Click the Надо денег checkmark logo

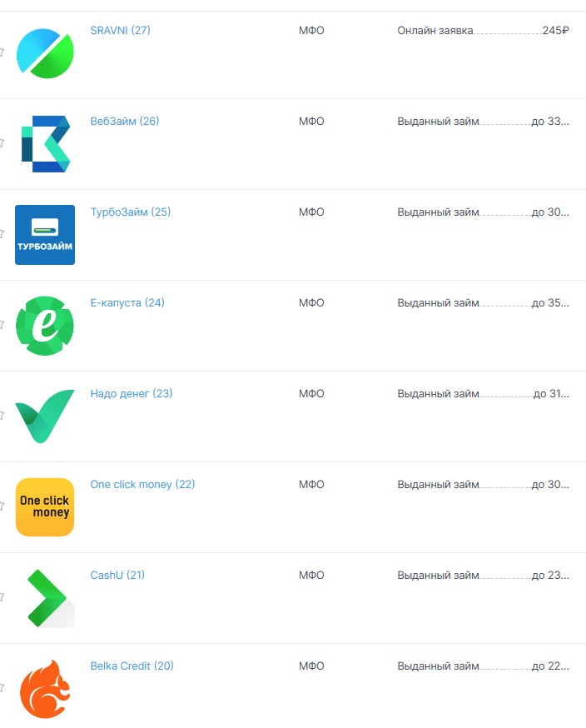click(45, 416)
